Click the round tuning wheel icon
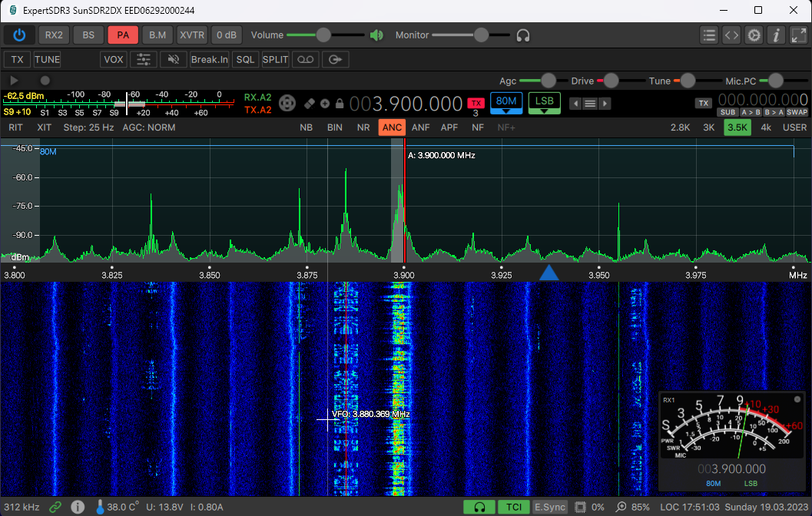This screenshot has height=516, width=812. point(287,103)
